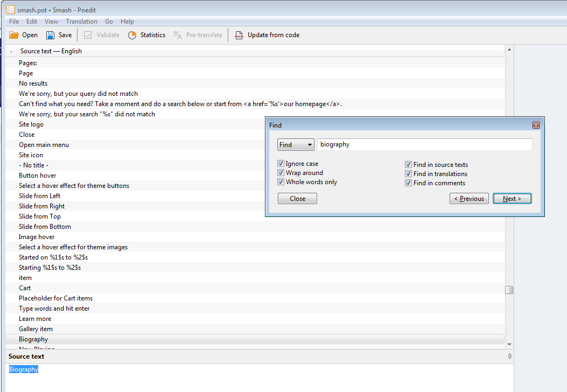Select the 'Started on %1$s to %2$s' entry
The image size is (567, 392).
pyautogui.click(x=255, y=257)
